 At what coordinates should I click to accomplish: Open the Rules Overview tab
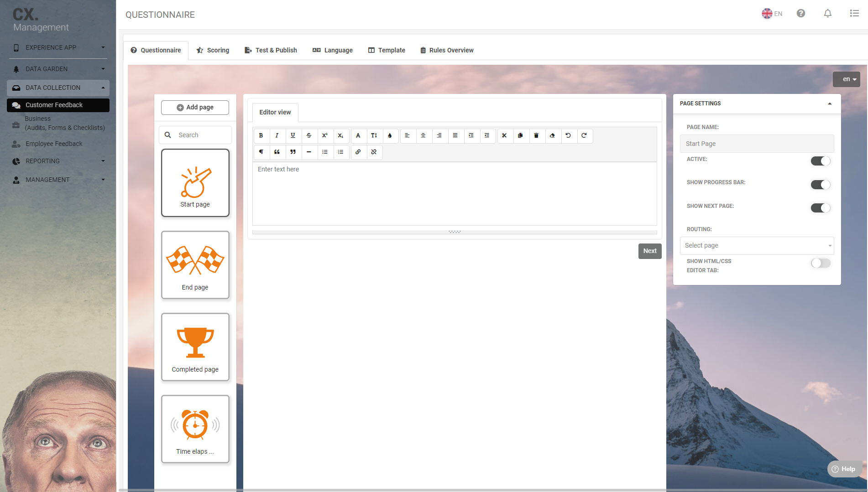coord(447,50)
